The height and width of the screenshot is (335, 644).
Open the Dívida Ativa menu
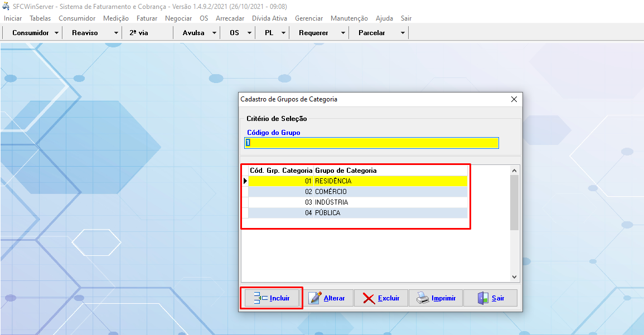click(269, 18)
